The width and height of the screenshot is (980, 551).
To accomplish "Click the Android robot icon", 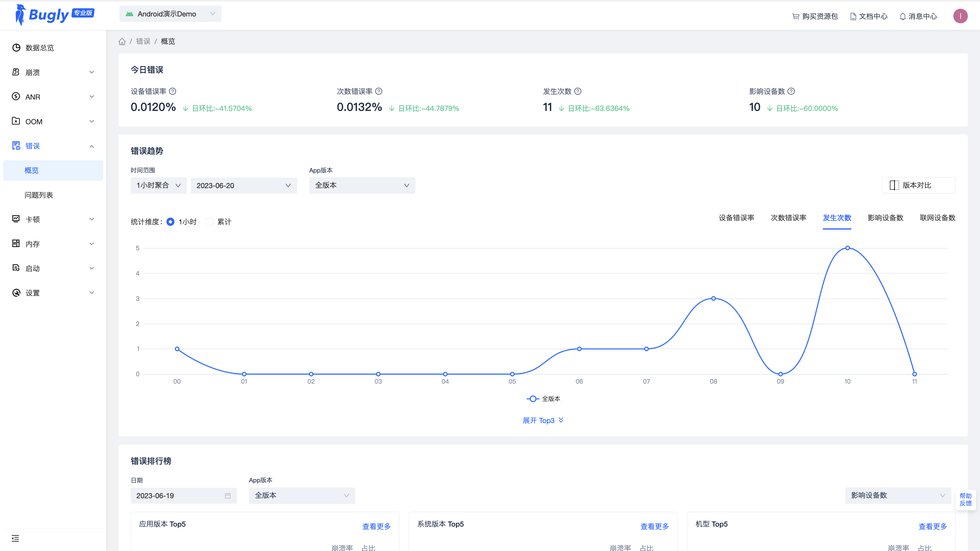I will pyautogui.click(x=129, y=14).
